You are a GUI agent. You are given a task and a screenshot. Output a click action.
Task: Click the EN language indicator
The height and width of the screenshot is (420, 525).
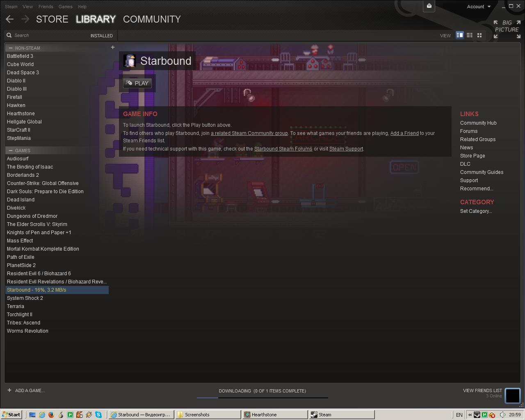point(459,415)
